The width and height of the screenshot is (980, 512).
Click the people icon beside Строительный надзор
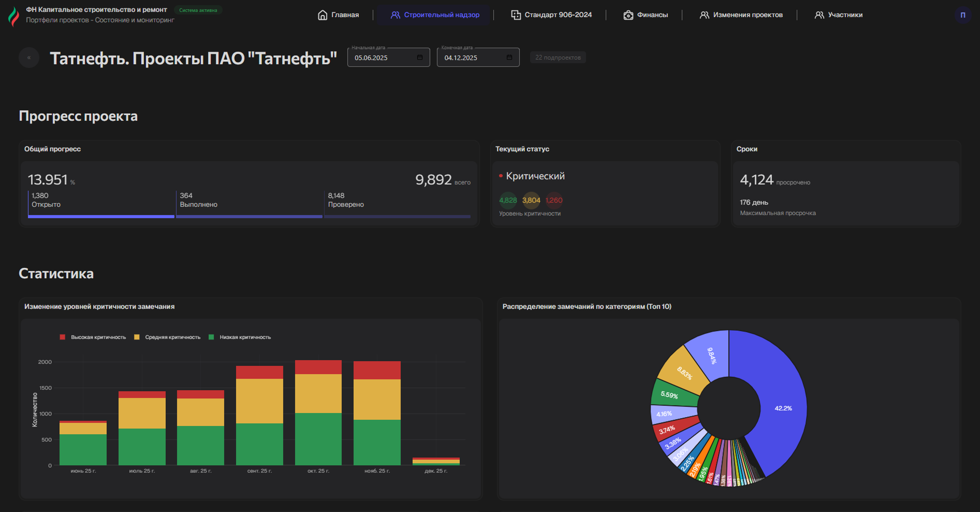click(x=395, y=15)
